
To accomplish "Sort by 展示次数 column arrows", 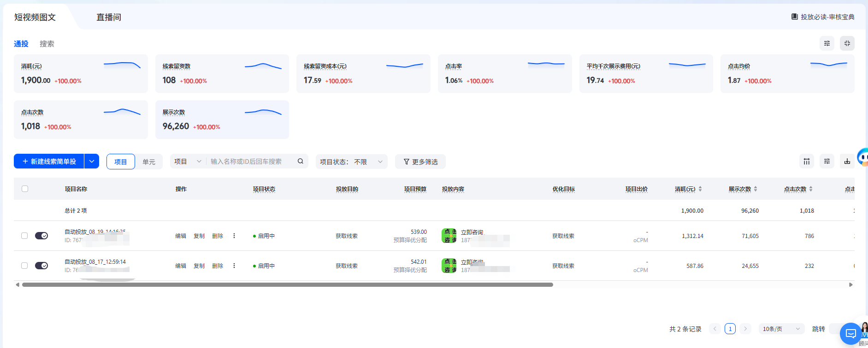I will (756, 189).
